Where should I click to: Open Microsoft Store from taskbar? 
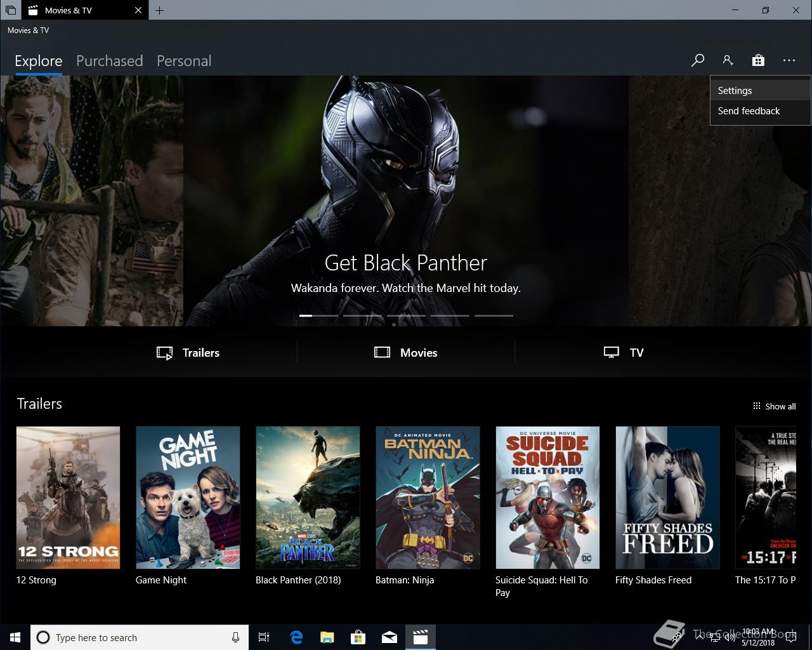coord(358,637)
